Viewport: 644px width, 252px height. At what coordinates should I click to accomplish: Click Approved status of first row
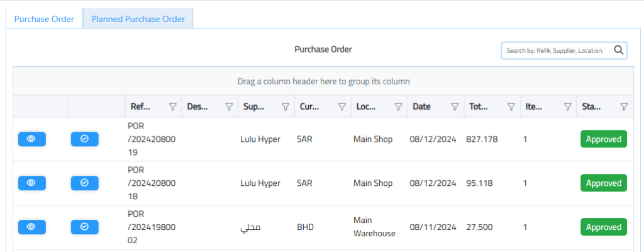pos(603,139)
